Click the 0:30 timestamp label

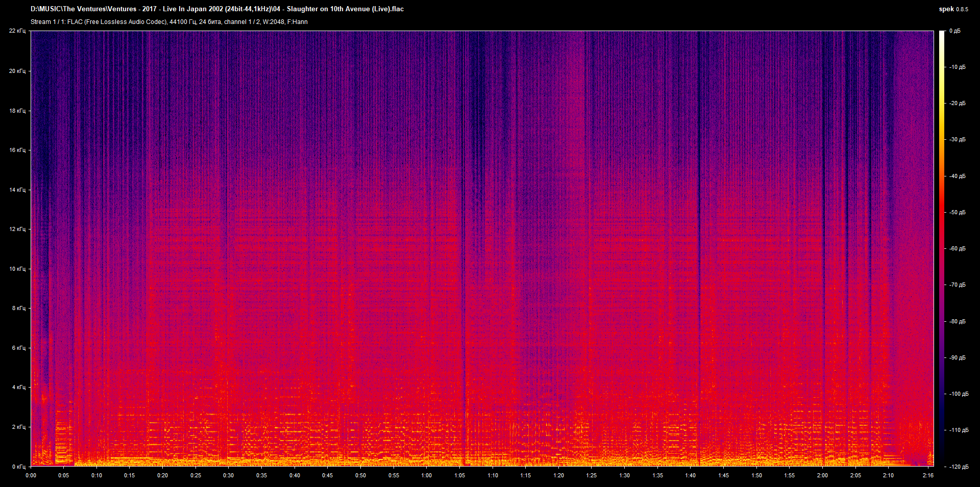tap(228, 475)
